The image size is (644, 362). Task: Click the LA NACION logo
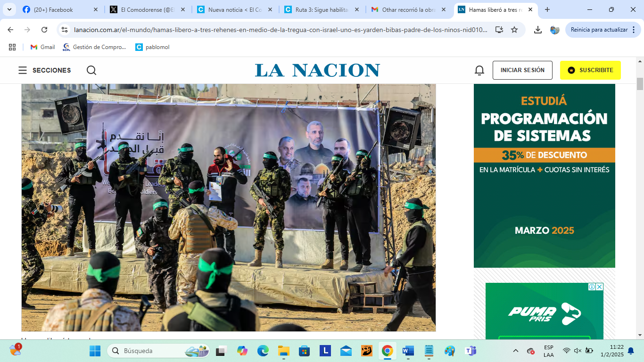tap(317, 70)
